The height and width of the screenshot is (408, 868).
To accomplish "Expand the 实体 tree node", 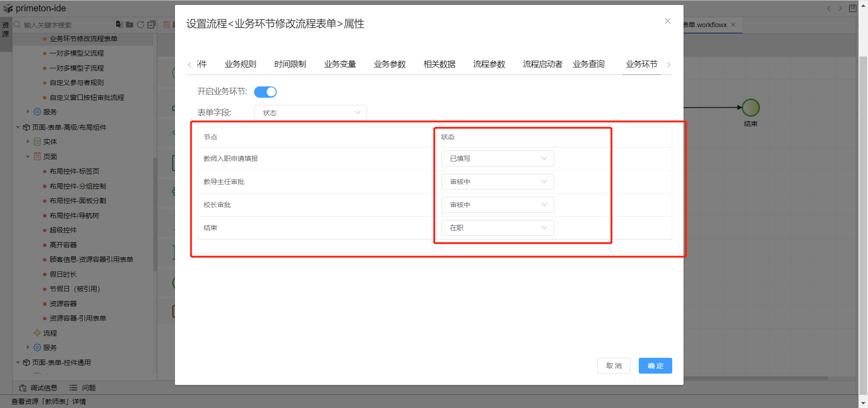I will [x=28, y=142].
